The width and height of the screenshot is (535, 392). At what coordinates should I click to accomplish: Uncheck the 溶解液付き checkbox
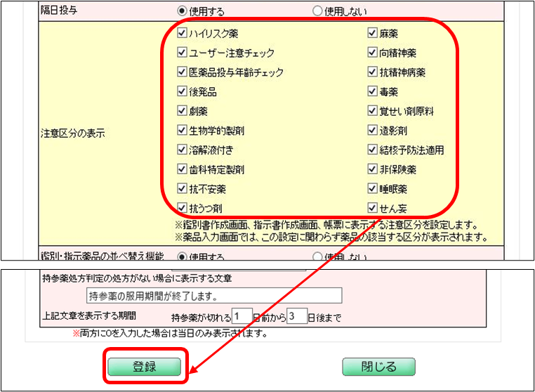tap(183, 150)
